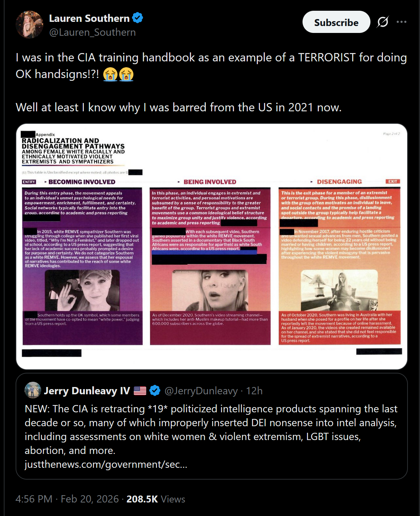Screen dimensions: 420x516
Task: Open the quoted tweet's 12h timestamp
Action: [254, 391]
